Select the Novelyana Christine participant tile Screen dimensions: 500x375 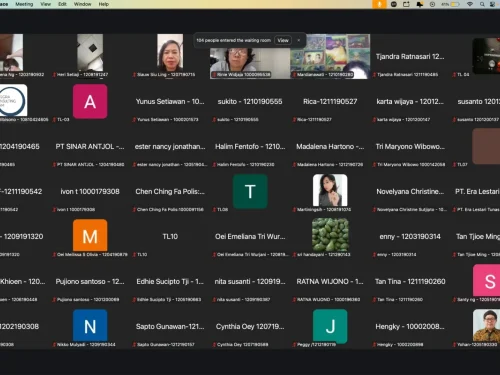(x=410, y=191)
